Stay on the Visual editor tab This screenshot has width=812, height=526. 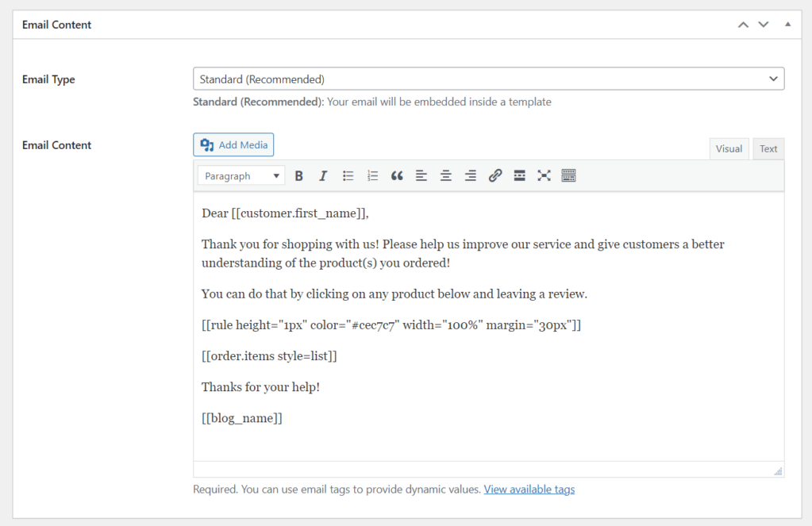729,148
